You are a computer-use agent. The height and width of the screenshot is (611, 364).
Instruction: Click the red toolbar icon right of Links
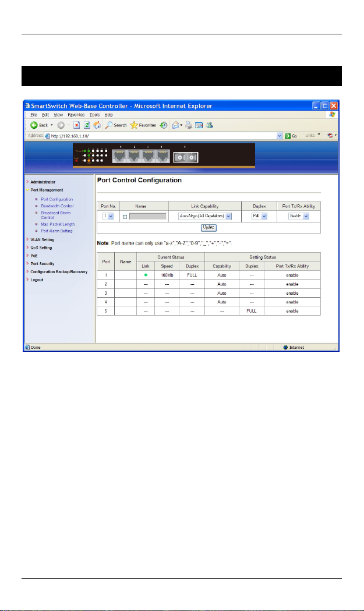(330, 135)
